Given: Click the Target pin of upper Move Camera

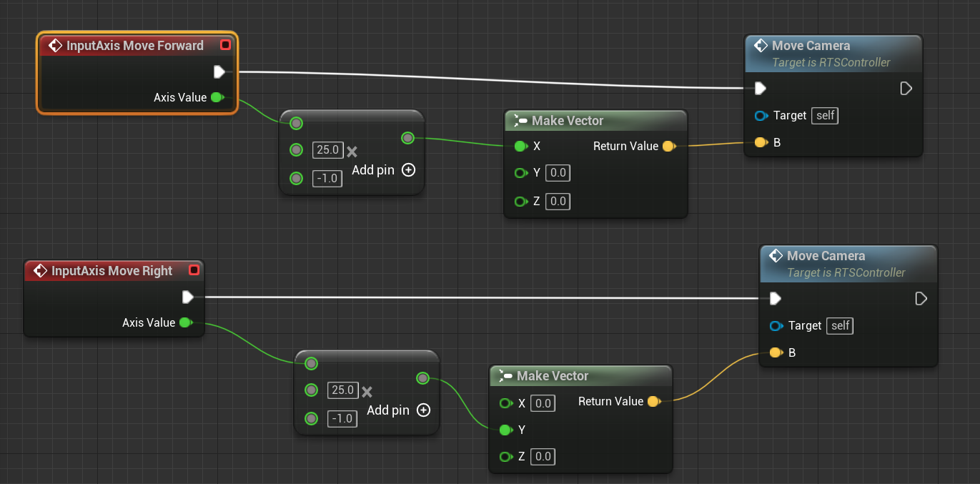Looking at the screenshot, I should [761, 115].
